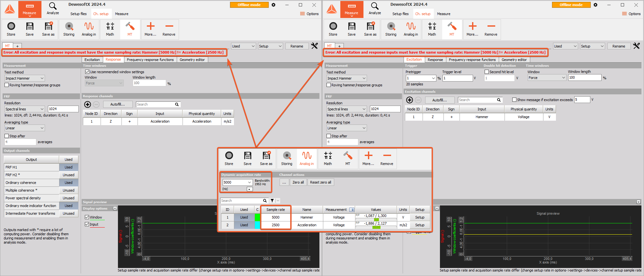The width and height of the screenshot is (644, 276).
Task: Open Storing settings in left window
Action: (x=69, y=29)
